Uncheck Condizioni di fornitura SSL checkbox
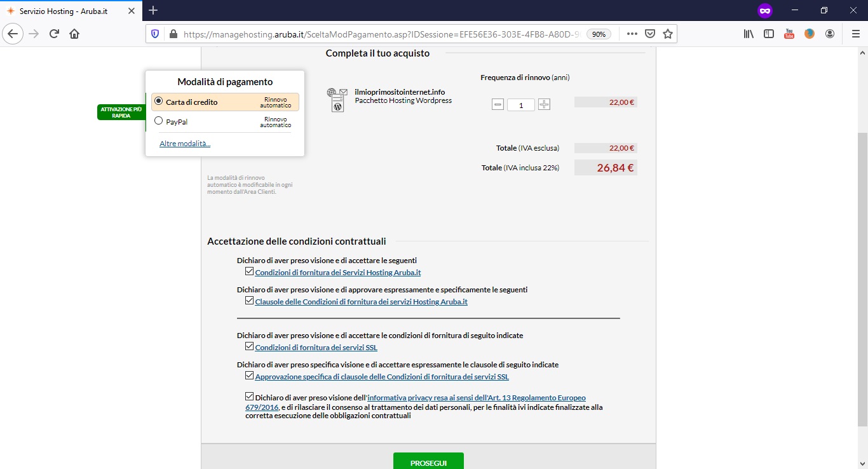 click(x=249, y=346)
